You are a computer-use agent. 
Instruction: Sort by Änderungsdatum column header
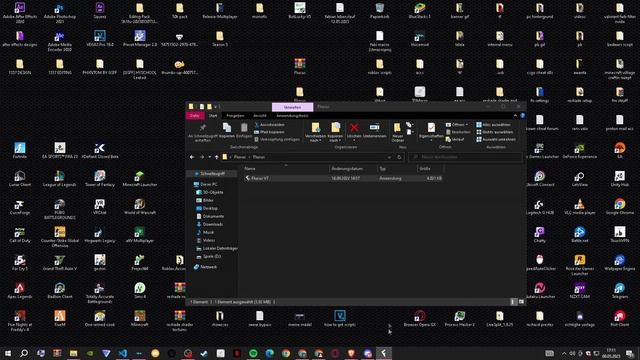[x=353, y=168]
